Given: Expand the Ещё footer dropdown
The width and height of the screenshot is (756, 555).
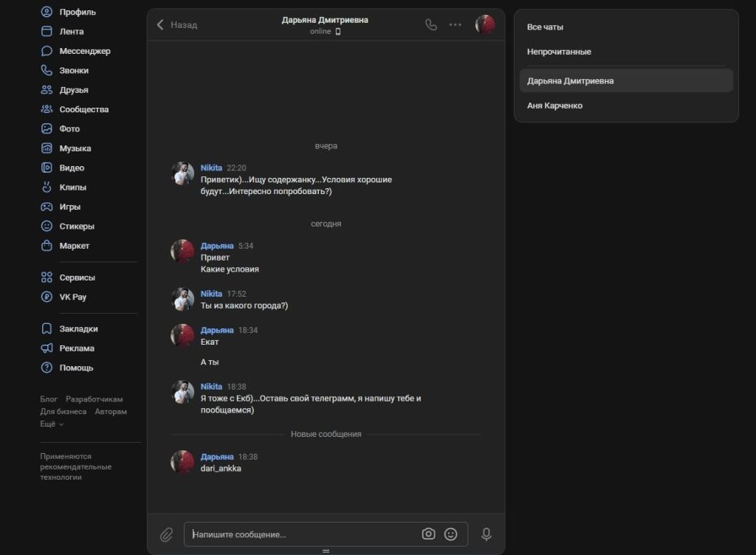Looking at the screenshot, I should coord(52,424).
